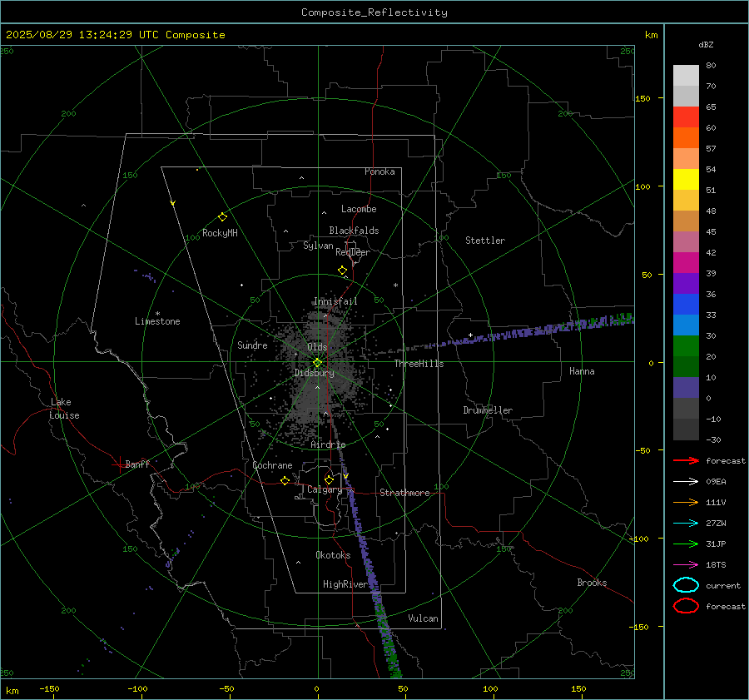This screenshot has height=700, width=749.
Task: Click the yellow diamond marker at radar center
Action: coord(317,363)
